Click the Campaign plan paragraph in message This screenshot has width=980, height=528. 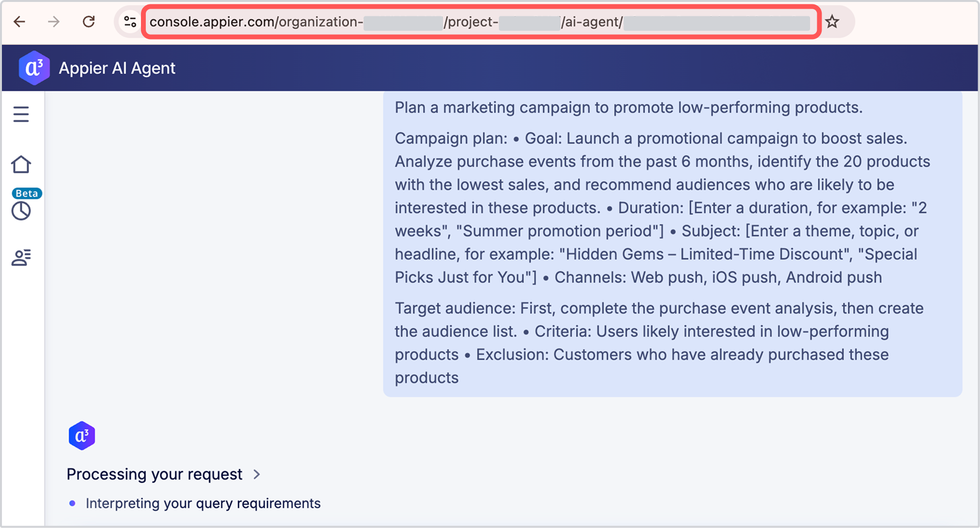pos(661,208)
